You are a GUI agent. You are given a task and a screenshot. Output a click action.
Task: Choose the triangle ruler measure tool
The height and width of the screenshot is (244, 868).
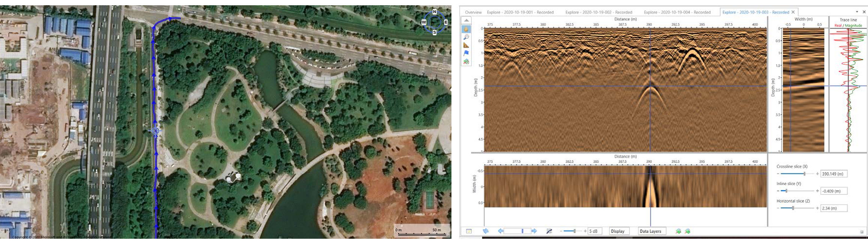coord(466,45)
